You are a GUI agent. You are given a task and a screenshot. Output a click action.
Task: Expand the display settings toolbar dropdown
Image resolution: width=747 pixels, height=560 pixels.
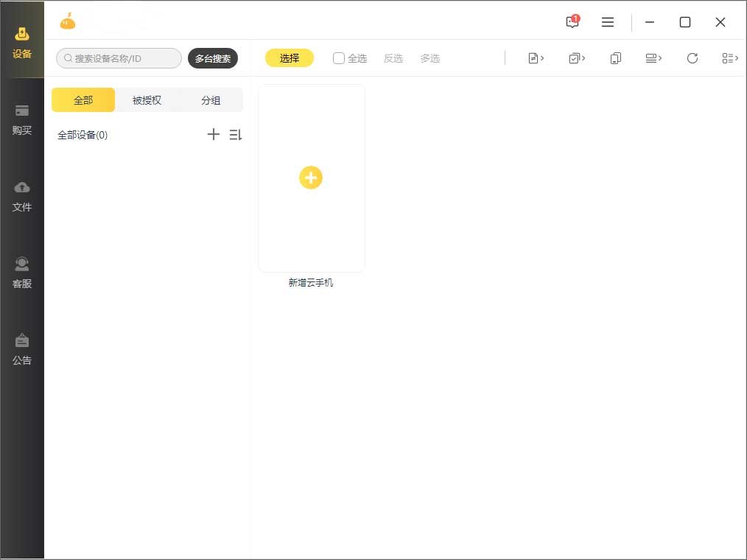pyautogui.click(x=653, y=57)
